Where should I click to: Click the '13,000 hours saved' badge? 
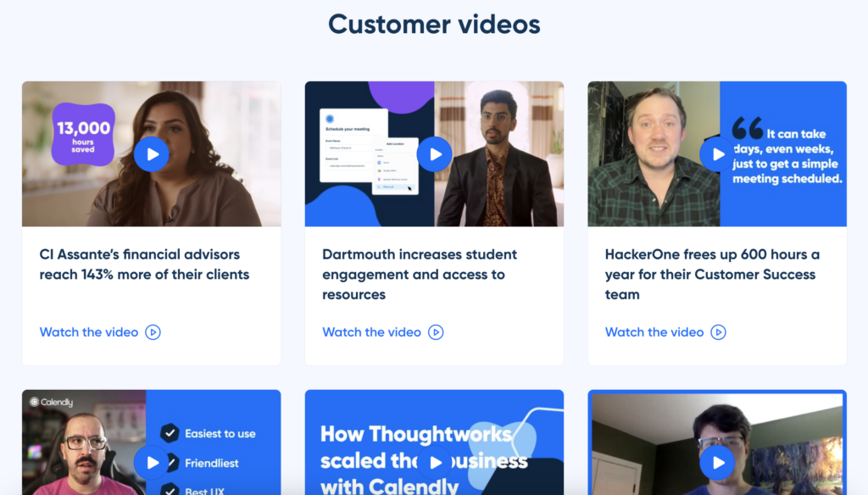[83, 135]
